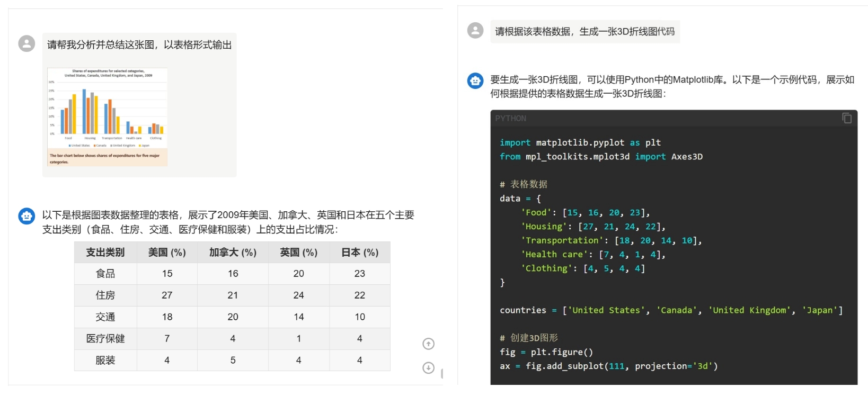Viewport: 868px width, 396px height.
Task: Click the user message 请帮我分析并总结这张图
Action: 139,45
